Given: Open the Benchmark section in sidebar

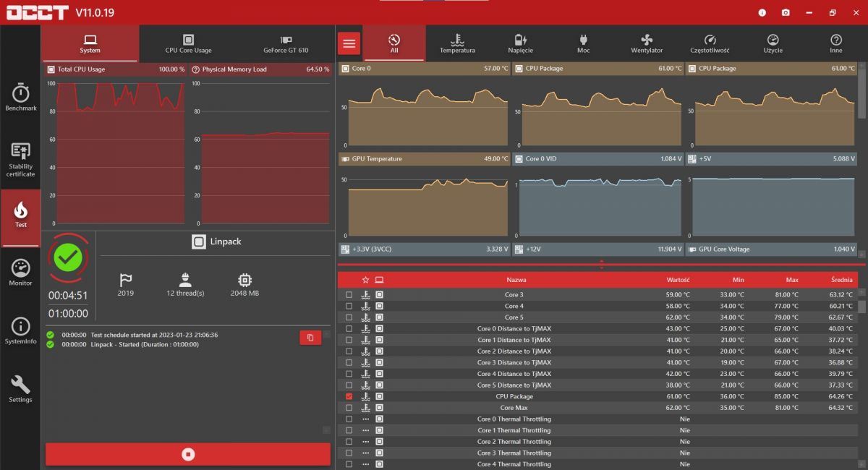Looking at the screenshot, I should [x=20, y=96].
